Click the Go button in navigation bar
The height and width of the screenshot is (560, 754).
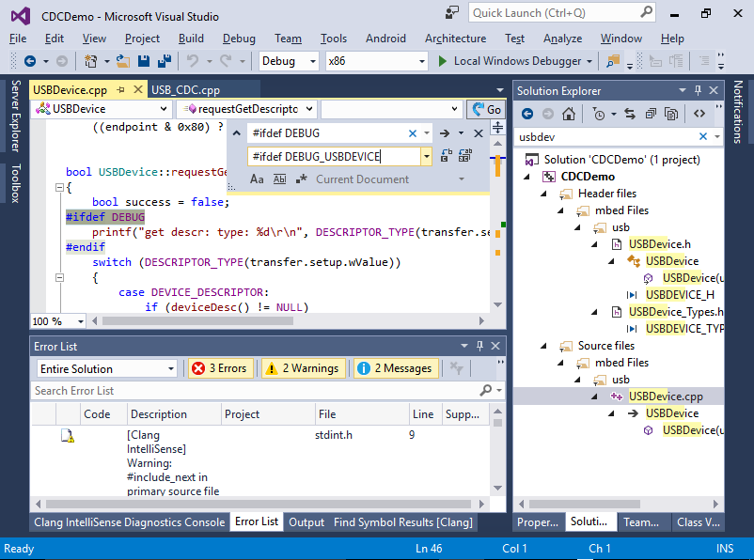[x=486, y=110]
